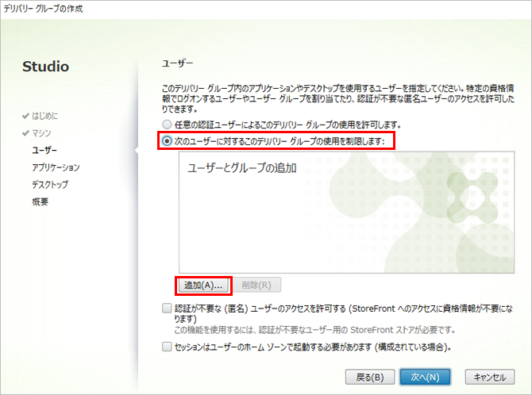
Task: Cancel the wizard with キャンセル
Action: 489,376
